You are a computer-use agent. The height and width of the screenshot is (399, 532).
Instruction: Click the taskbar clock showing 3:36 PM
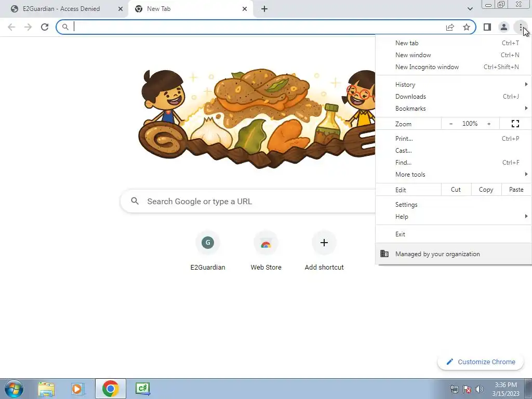(x=506, y=389)
